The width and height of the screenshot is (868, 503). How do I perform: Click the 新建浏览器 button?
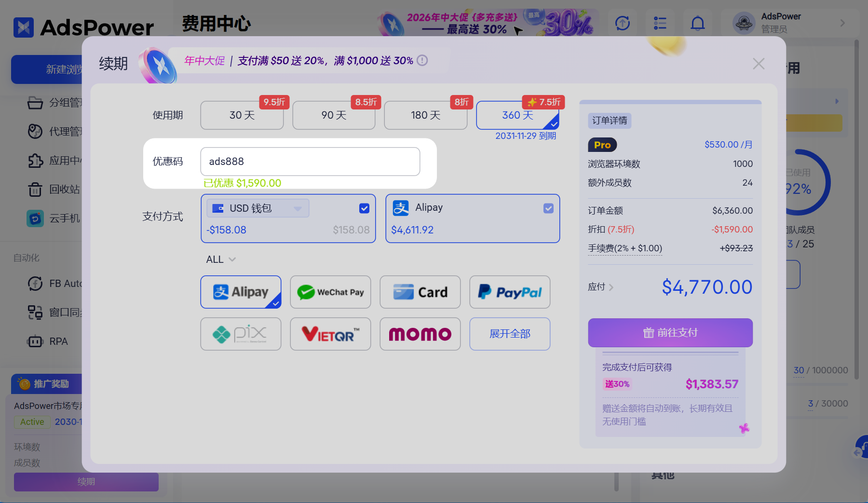pyautogui.click(x=47, y=69)
